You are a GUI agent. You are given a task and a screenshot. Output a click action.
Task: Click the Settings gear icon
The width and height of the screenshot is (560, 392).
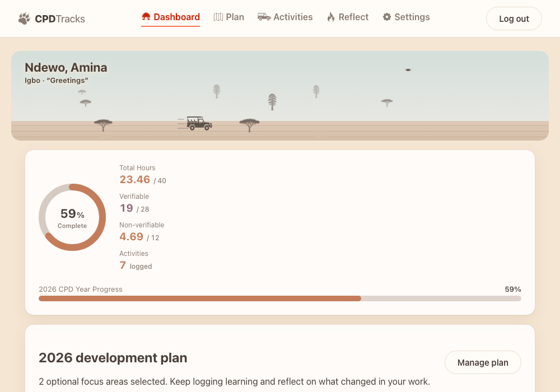coord(387,17)
